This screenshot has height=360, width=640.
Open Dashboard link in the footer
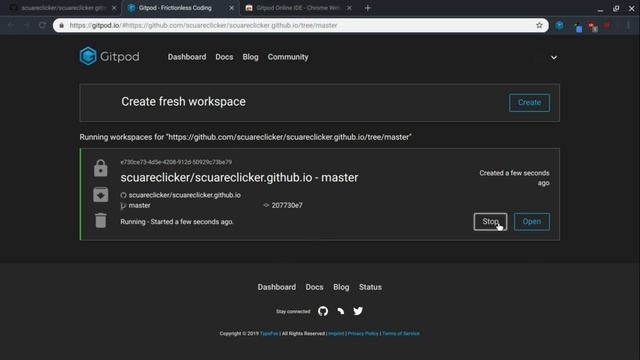tap(276, 287)
